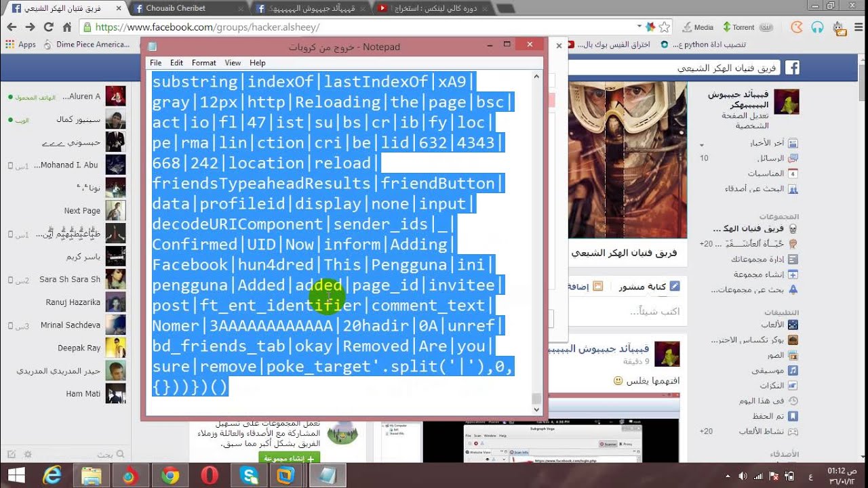Go to Chrome home page icon
Image resolution: width=868 pixels, height=488 pixels.
(66, 27)
